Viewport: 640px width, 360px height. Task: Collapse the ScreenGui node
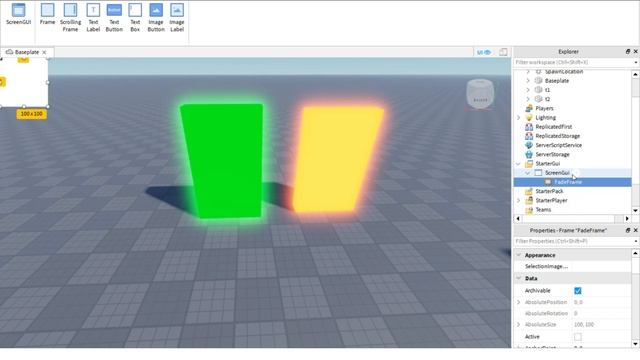(x=528, y=173)
